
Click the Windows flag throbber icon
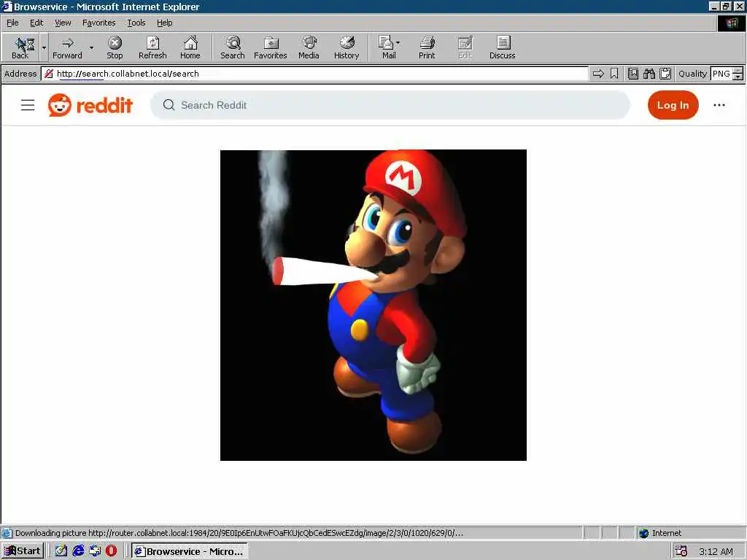pos(731,23)
